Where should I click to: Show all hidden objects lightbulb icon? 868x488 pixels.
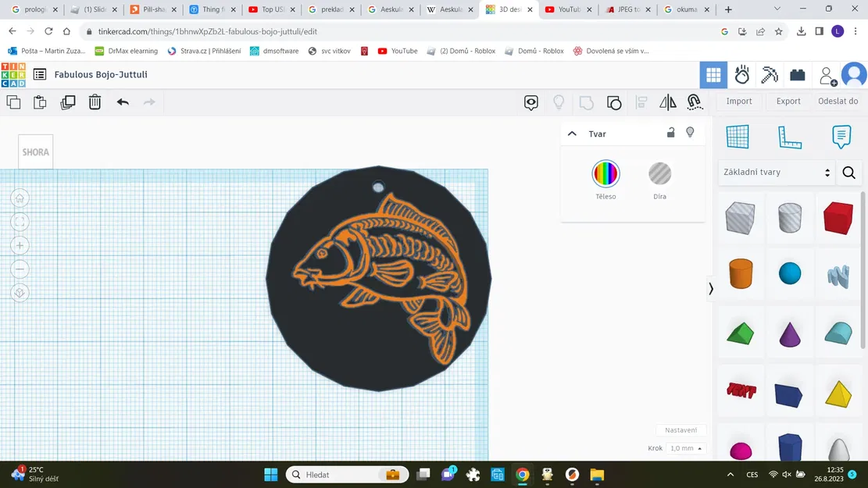click(559, 102)
